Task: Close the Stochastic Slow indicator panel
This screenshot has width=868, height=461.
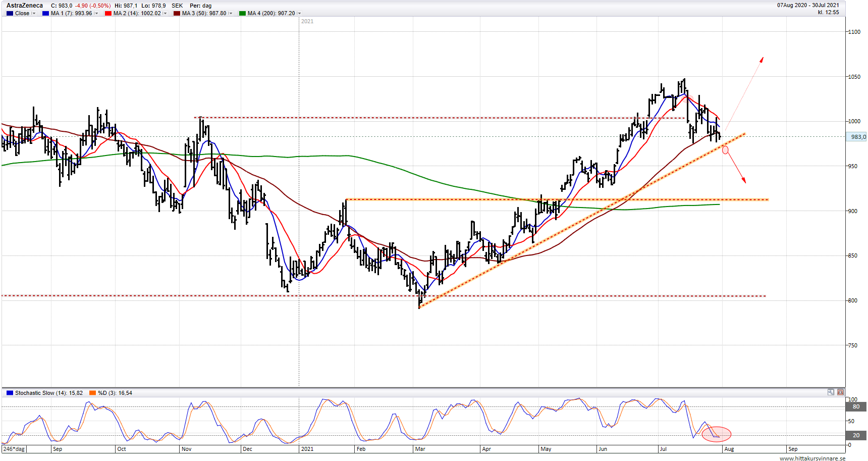Action: tap(840, 392)
